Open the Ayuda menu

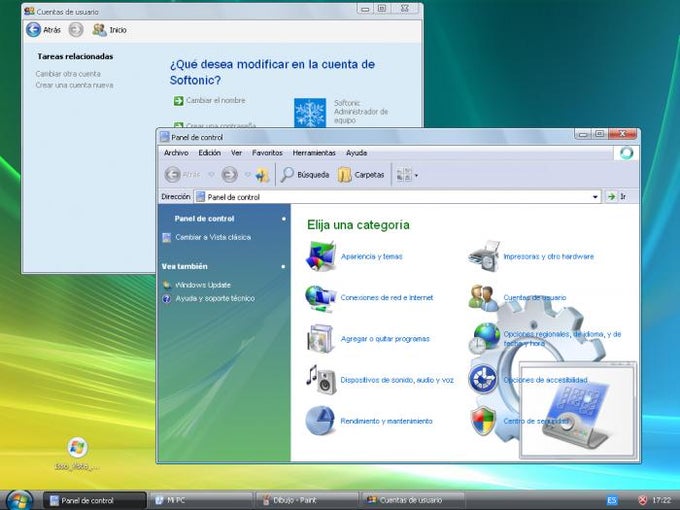coord(356,153)
